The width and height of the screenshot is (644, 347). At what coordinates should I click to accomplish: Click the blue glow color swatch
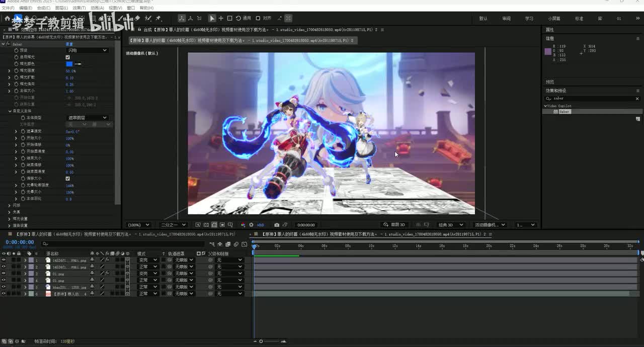tap(69, 64)
